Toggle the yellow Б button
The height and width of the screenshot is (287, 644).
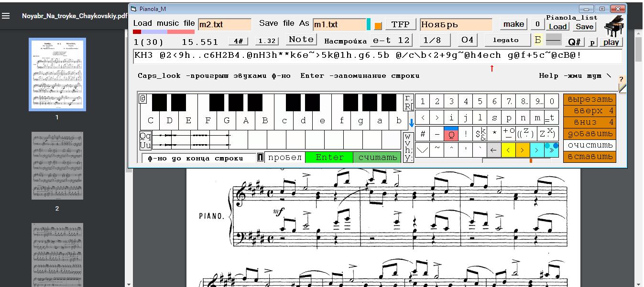click(537, 40)
